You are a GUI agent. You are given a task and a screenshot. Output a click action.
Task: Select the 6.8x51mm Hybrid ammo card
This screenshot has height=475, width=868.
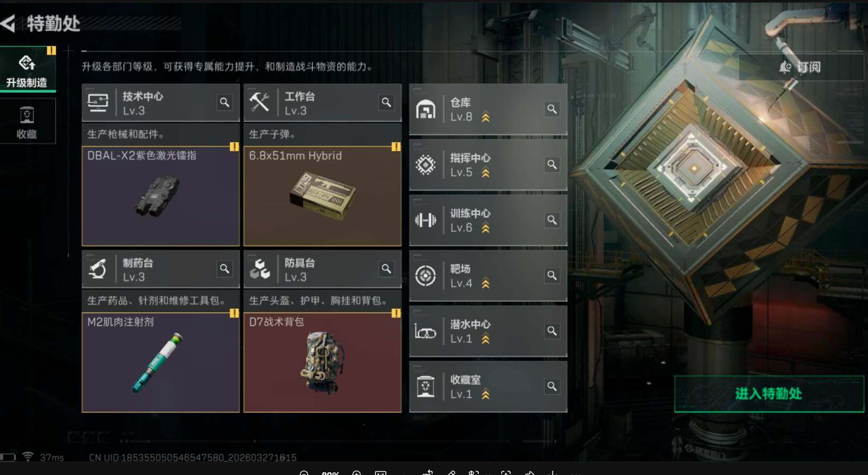point(322,196)
